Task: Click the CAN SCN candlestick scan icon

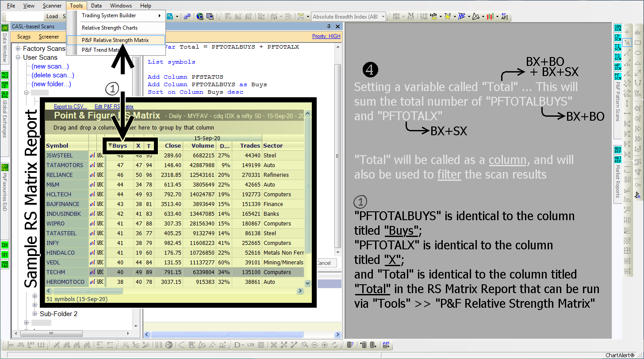Action: pos(618,28)
